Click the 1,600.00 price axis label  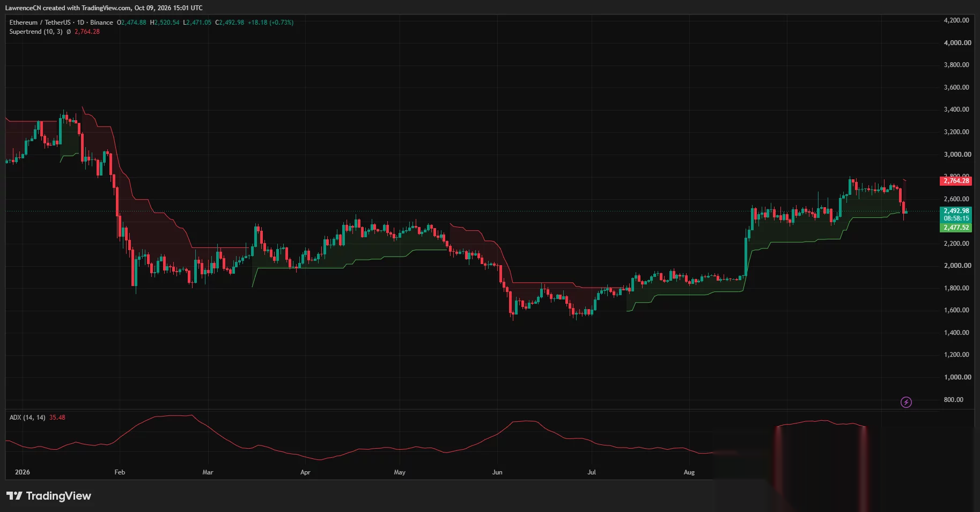tap(956, 310)
